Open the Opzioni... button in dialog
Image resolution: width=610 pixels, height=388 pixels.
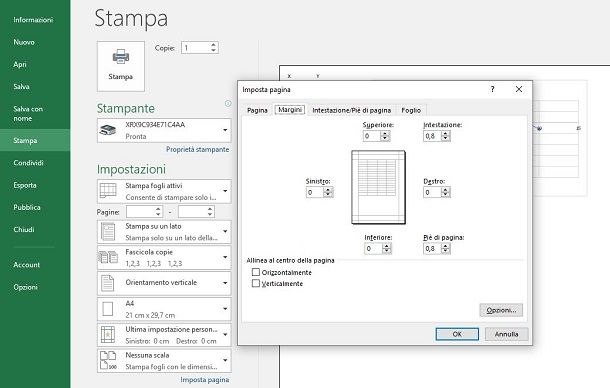pos(501,310)
